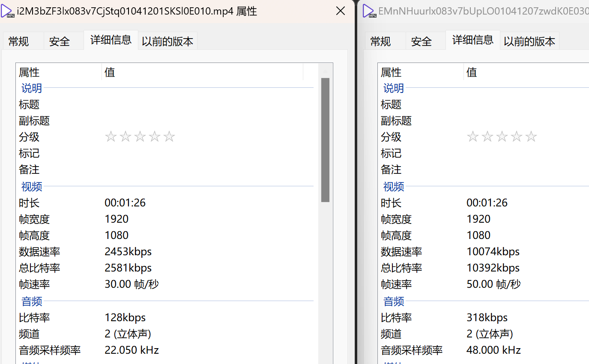Select the 22.050 kHz sample rate value
Screen dimensions: 589x364
click(132, 350)
